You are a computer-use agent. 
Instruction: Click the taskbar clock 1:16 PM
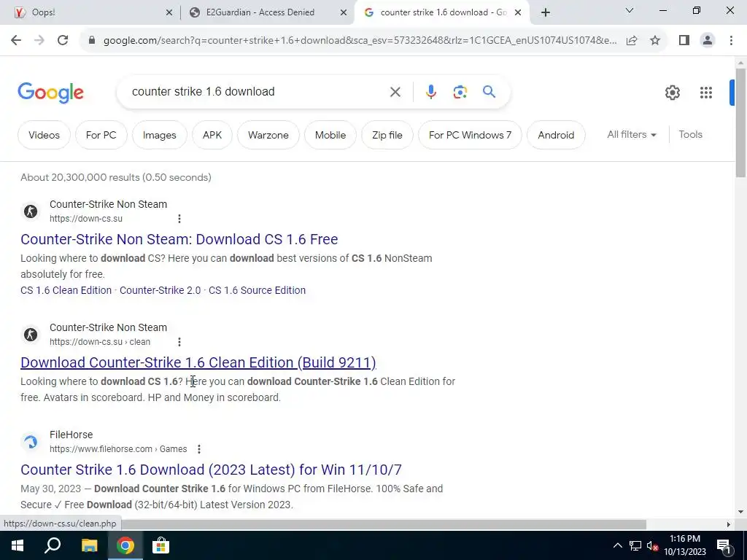(684, 545)
